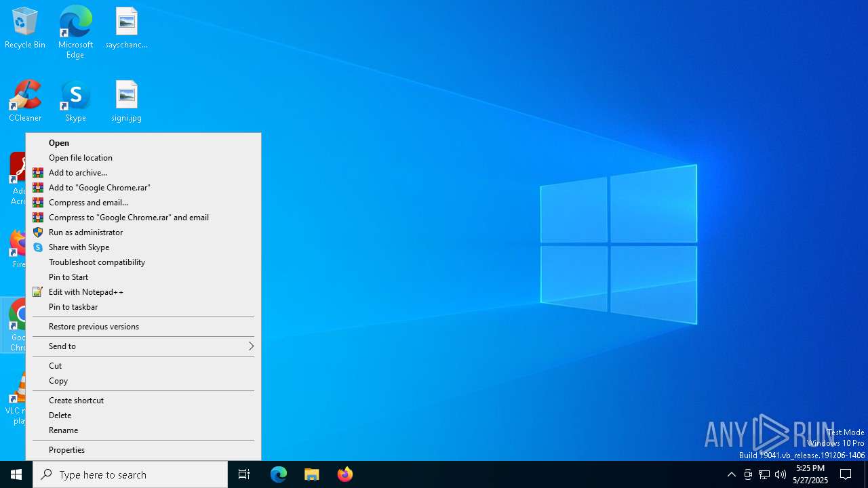
Task: Click the meet now tray icon
Action: pos(748,474)
